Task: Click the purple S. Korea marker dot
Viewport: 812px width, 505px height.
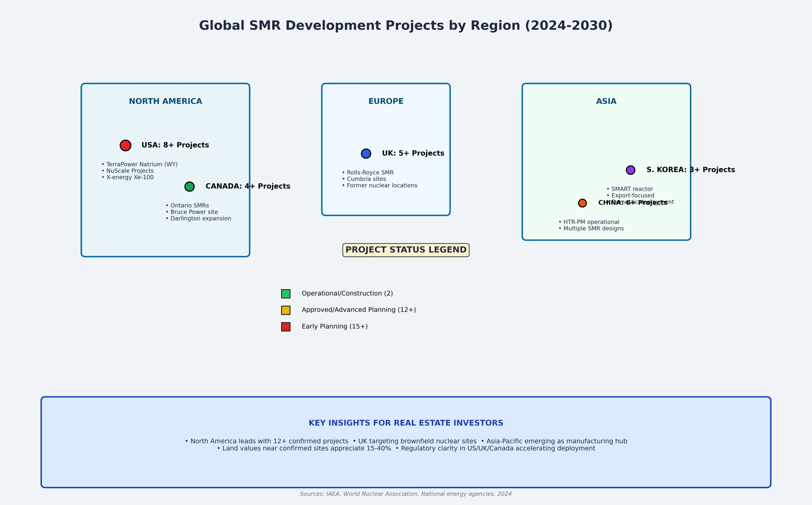Action: (631, 170)
